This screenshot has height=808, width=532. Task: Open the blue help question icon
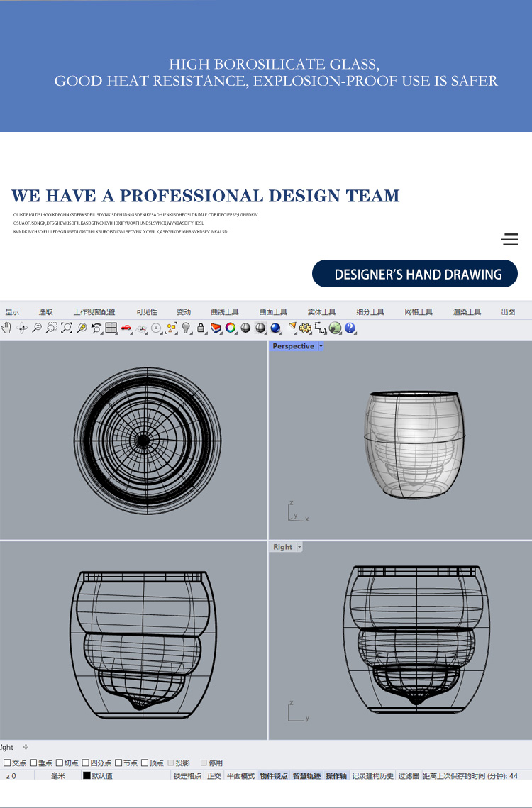point(350,328)
